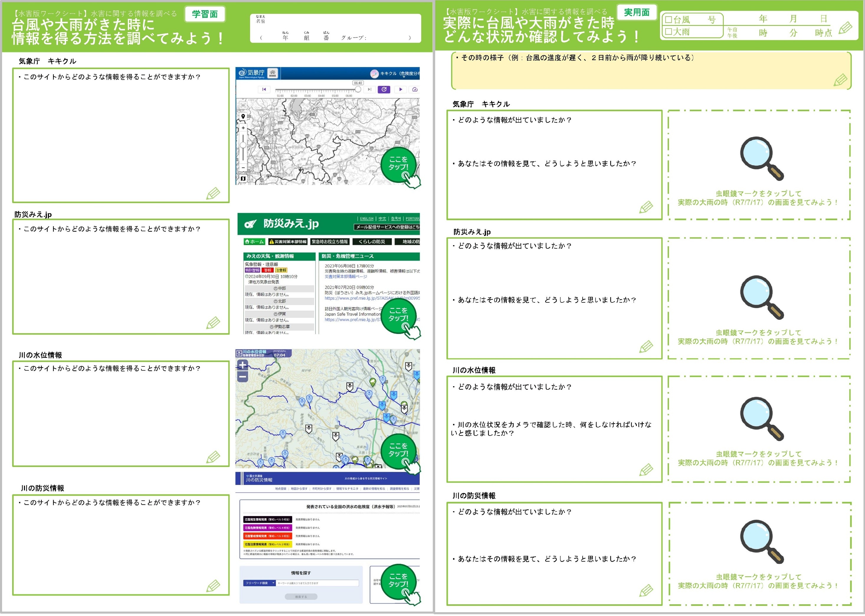Click the フリーワード検索 dropdown in river info

259,583
